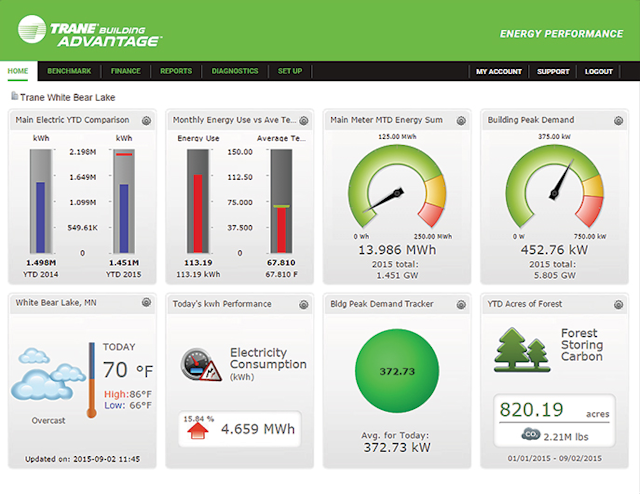Click the Energy Use red bar

(x=198, y=214)
